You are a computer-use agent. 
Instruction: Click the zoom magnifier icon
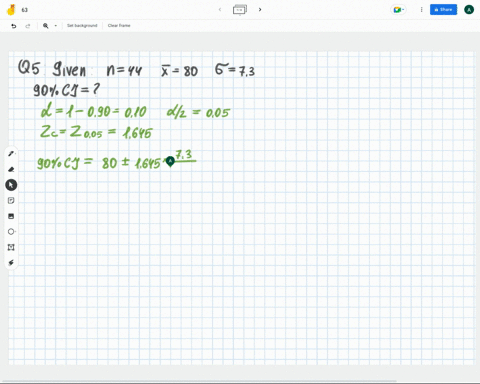coord(46,26)
